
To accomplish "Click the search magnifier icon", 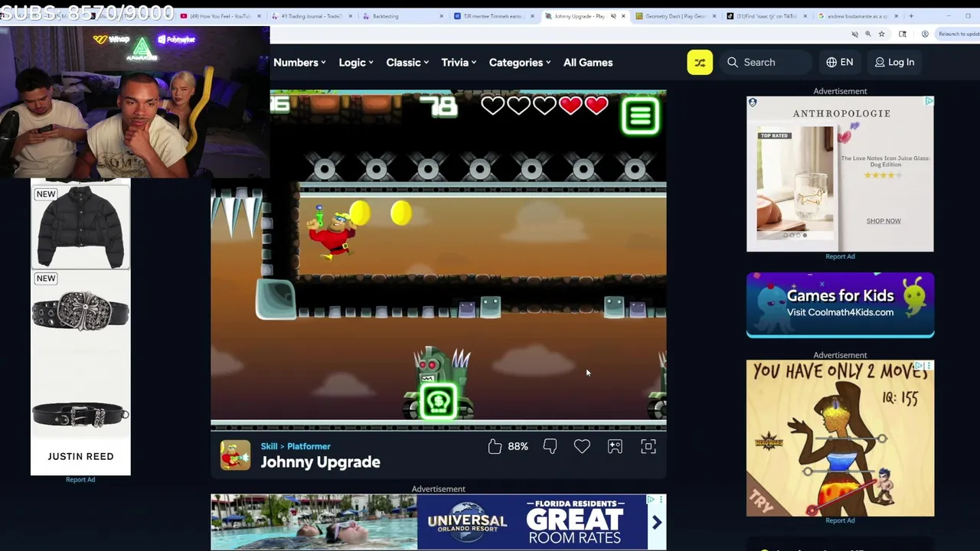I will point(733,62).
